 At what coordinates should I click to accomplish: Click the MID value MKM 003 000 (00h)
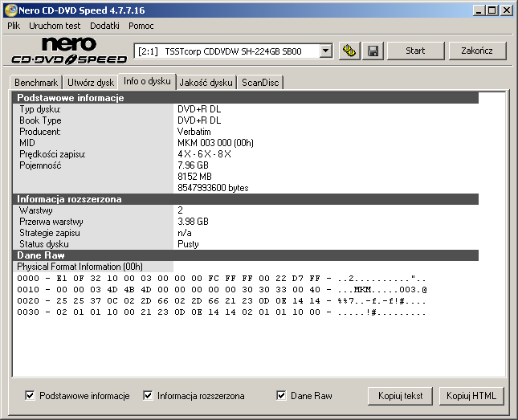215,143
